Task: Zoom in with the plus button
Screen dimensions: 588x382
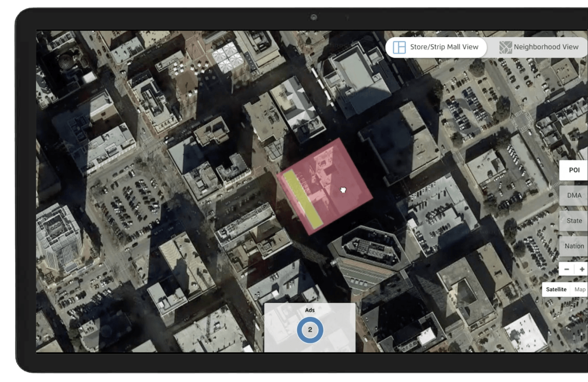Action: tap(582, 269)
